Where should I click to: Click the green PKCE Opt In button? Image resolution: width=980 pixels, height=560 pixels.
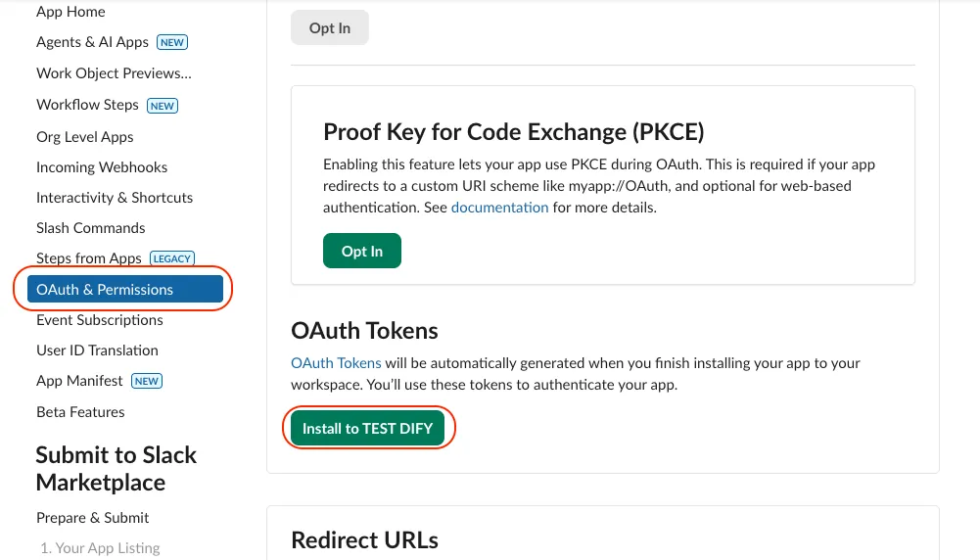click(361, 252)
